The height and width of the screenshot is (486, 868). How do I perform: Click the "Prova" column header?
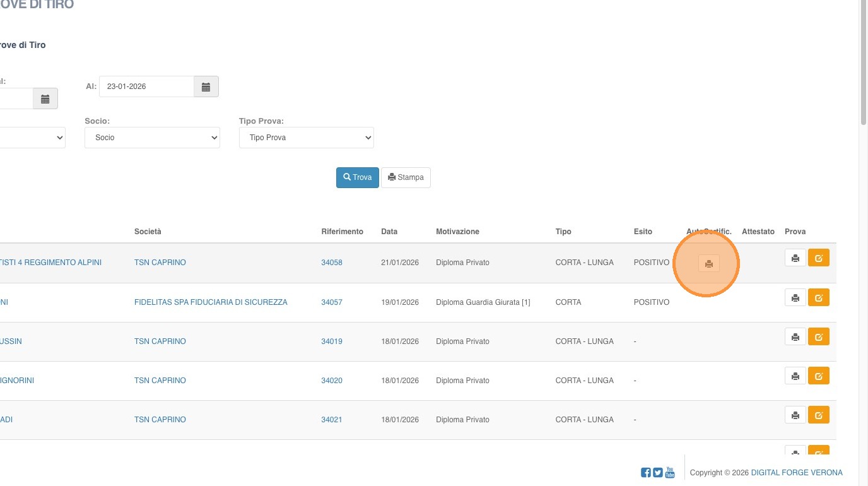(795, 232)
